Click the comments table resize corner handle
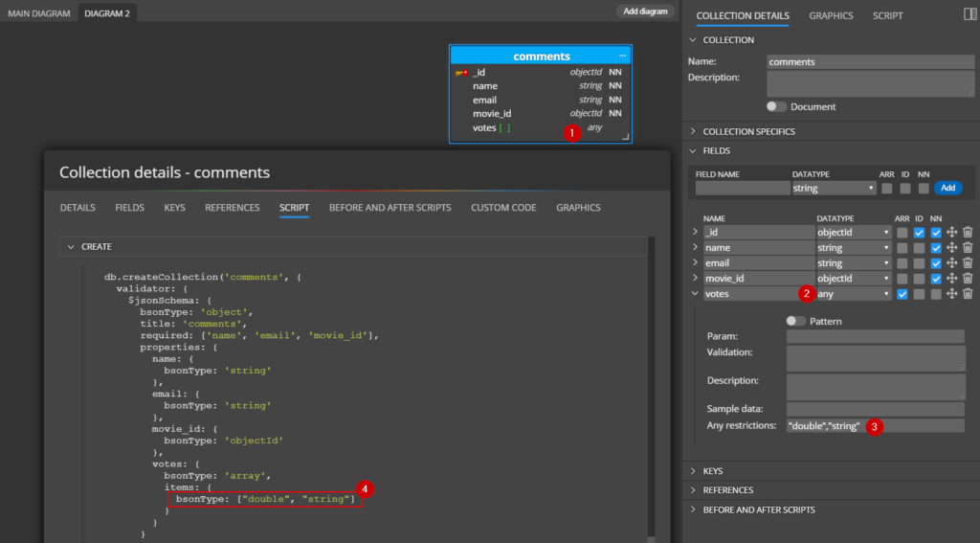 coord(625,136)
